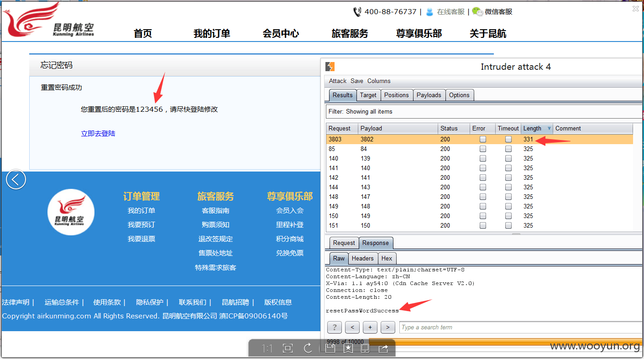Image resolution: width=644 pixels, height=359 pixels.
Task: Select the Raw view tab
Action: coord(339,258)
